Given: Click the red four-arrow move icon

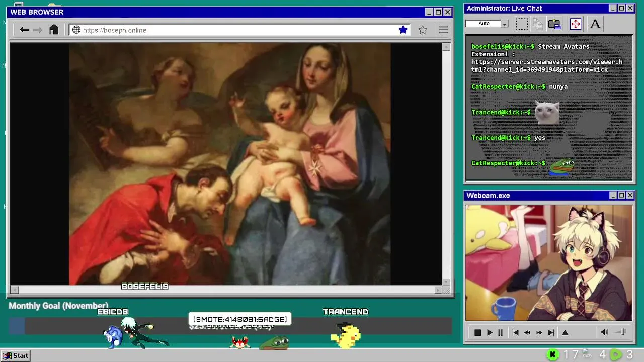Looking at the screenshot, I should tap(576, 24).
